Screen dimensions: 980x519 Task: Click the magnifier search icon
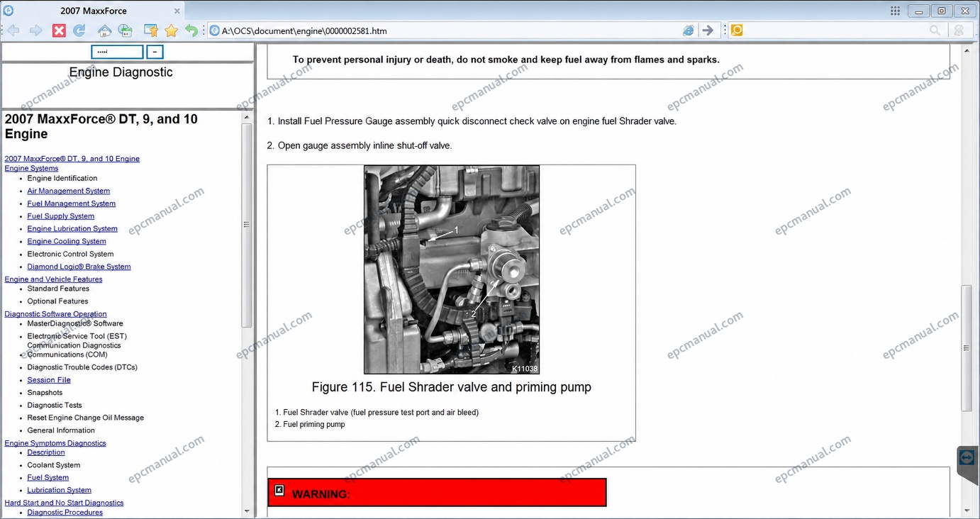(x=935, y=30)
